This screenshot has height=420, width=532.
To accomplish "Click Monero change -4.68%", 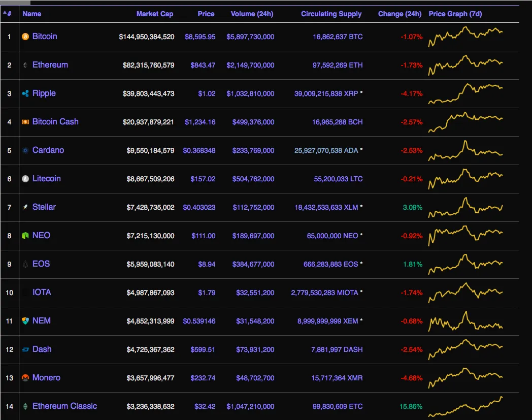I will 412,378.
